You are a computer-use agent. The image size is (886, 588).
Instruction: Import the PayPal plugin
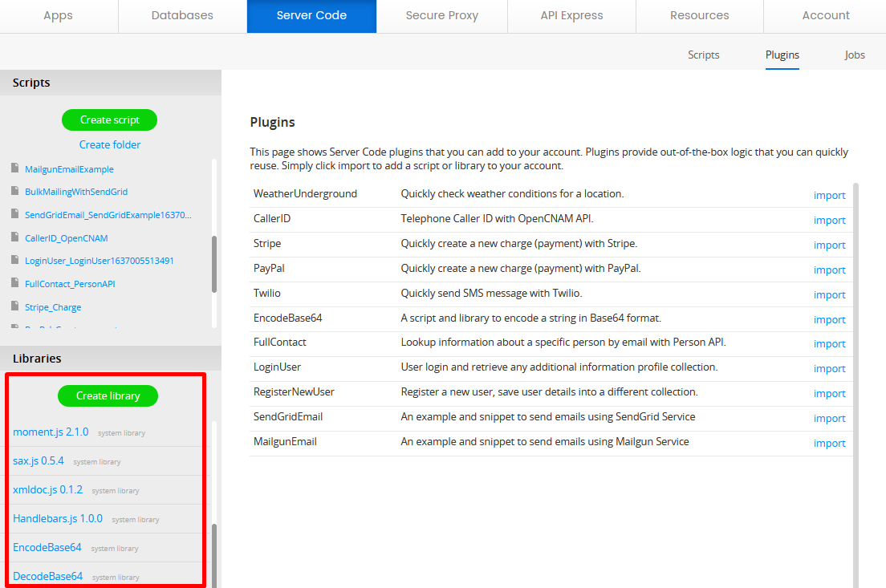[x=830, y=270]
